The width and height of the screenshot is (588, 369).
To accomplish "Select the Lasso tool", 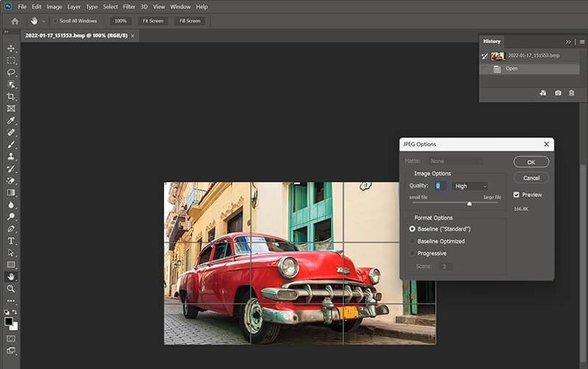I will click(11, 72).
